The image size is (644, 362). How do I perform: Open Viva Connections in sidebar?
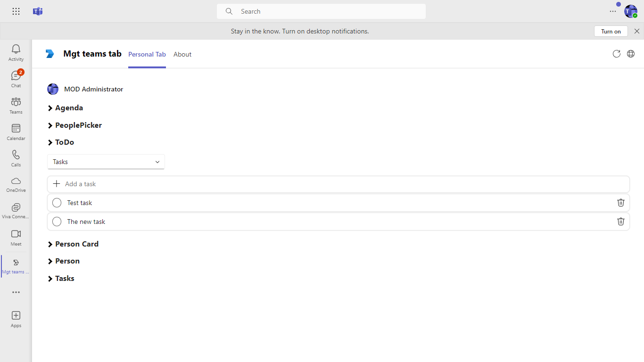(16, 211)
